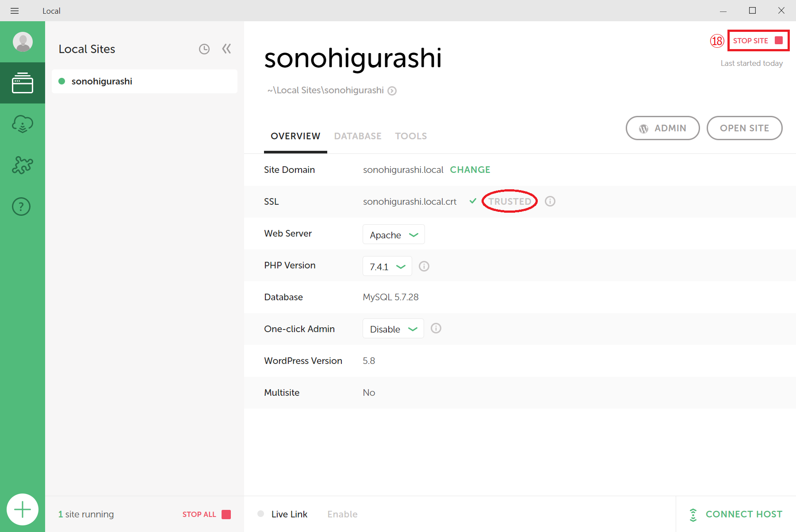Click the red Stop All square icon
Viewport: 796px width, 532px height.
pos(226,514)
